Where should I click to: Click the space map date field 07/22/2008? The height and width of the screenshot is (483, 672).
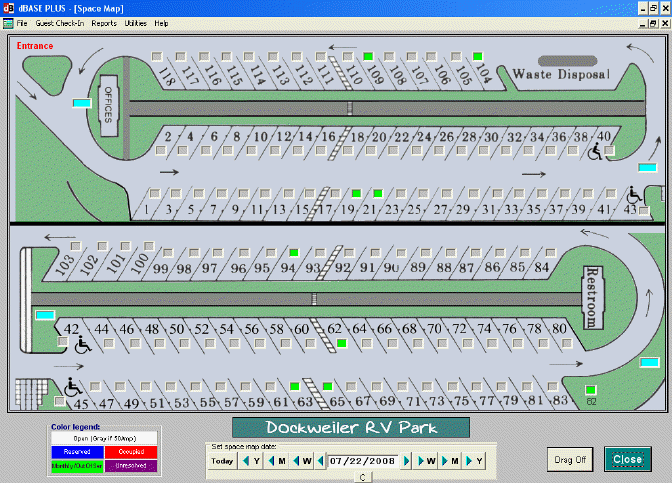click(x=363, y=461)
